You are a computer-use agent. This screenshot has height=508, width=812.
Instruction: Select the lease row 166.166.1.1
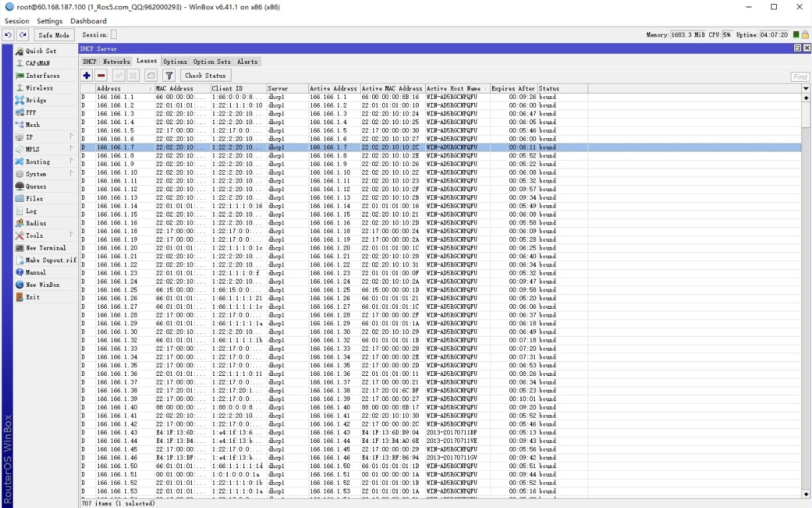440,97
